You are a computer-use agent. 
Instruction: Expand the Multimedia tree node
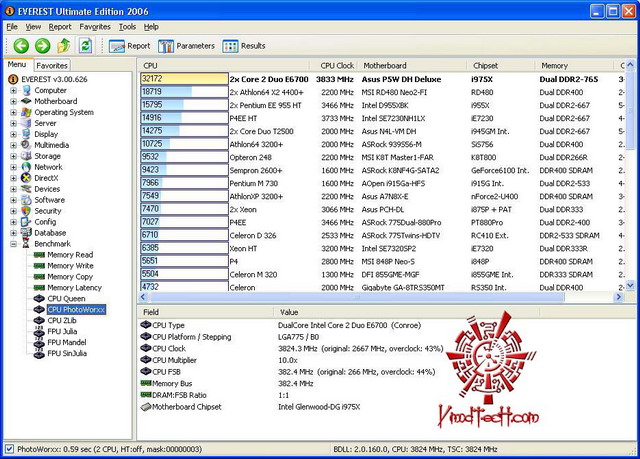click(13, 145)
